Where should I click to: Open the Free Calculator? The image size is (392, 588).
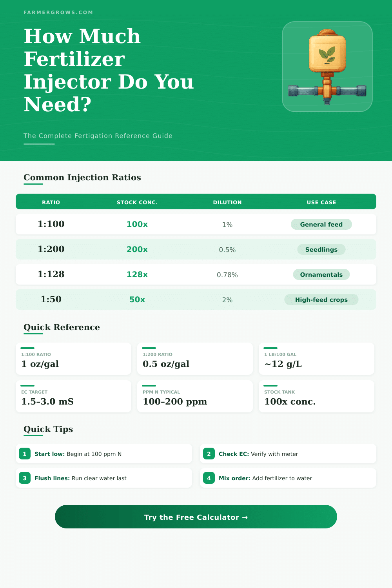point(196,517)
